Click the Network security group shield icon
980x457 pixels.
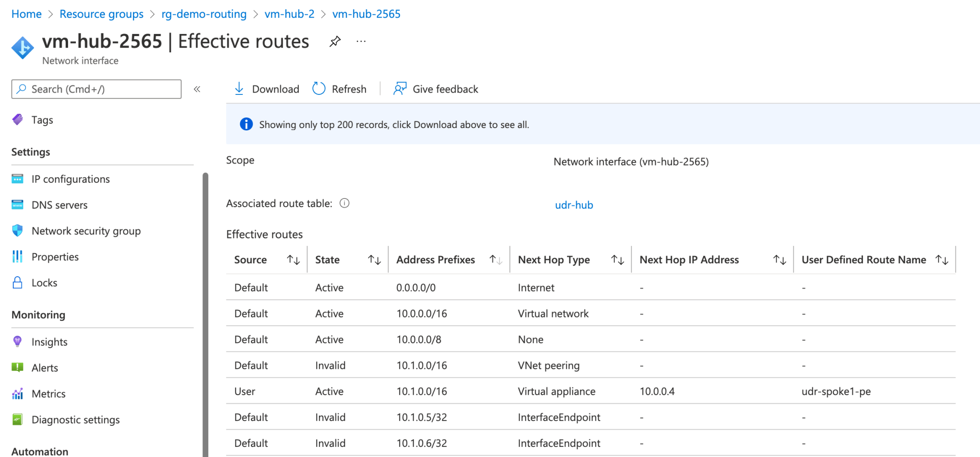coord(18,231)
